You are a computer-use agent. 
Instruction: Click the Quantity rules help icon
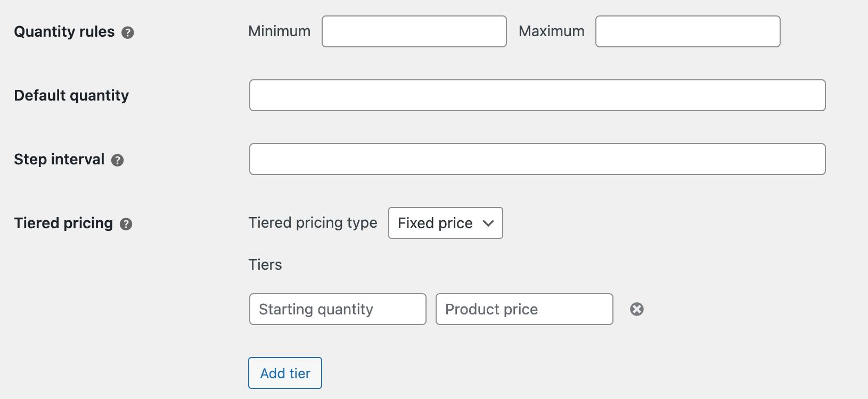click(128, 32)
